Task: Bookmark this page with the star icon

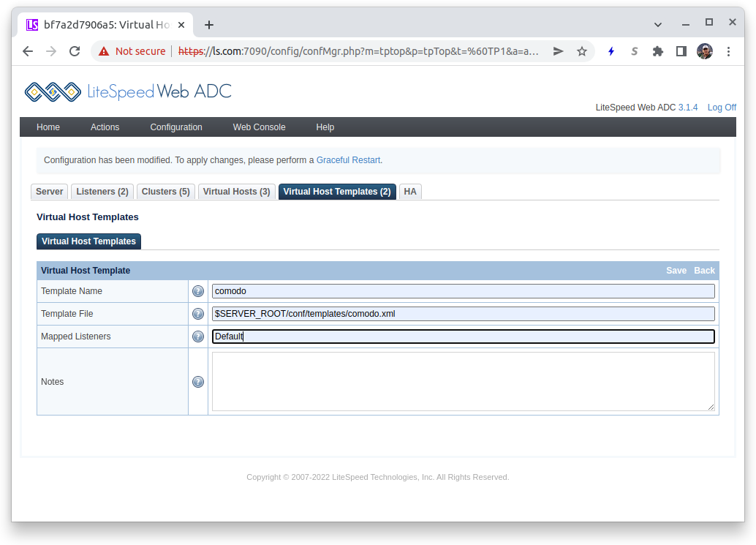Action: click(x=582, y=51)
